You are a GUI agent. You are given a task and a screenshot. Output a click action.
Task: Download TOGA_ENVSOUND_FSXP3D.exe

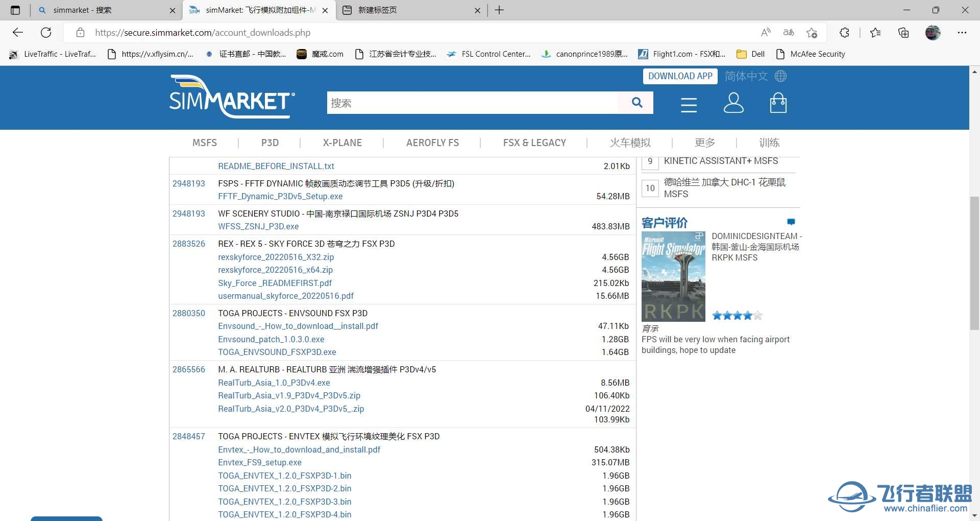277,352
